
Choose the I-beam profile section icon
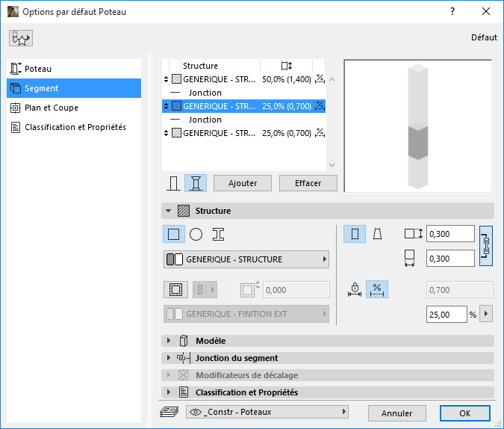pos(218,234)
